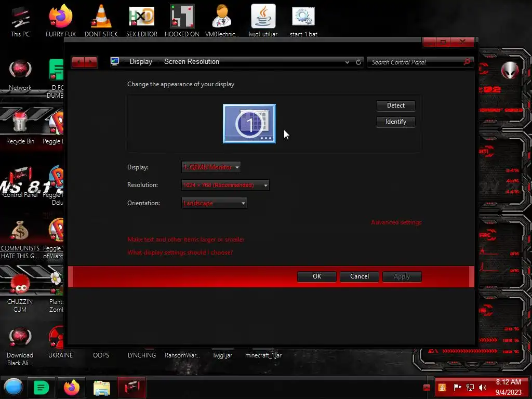Click the refresh icon in address bar
This screenshot has width=532, height=399.
358,62
